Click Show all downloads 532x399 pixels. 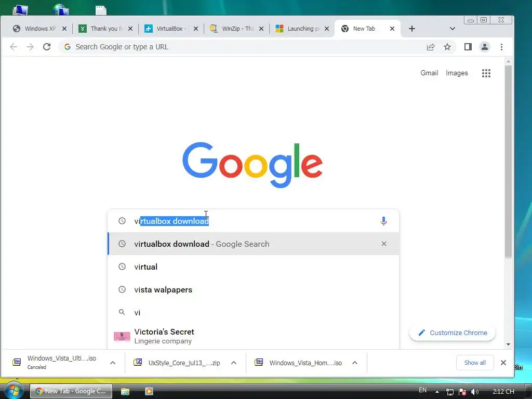(x=475, y=363)
